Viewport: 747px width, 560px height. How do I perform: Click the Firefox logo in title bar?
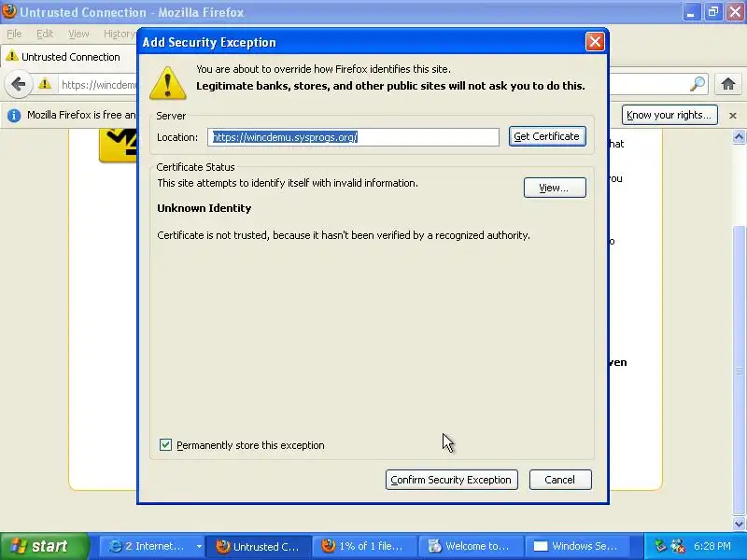(x=9, y=11)
